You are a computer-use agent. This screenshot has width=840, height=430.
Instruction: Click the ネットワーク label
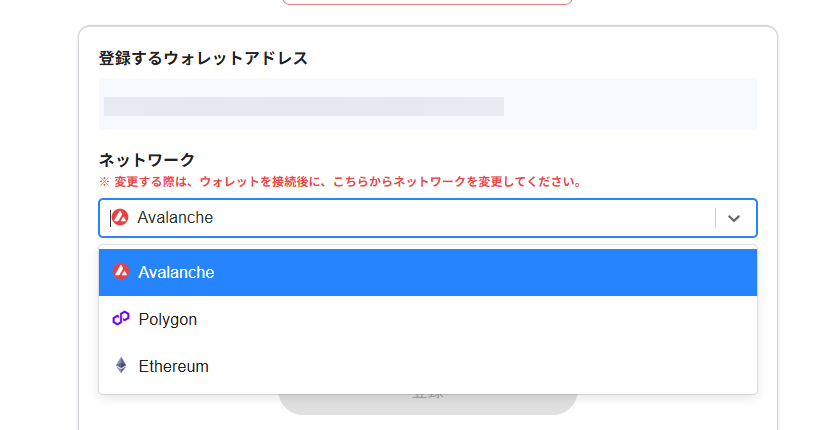(147, 159)
